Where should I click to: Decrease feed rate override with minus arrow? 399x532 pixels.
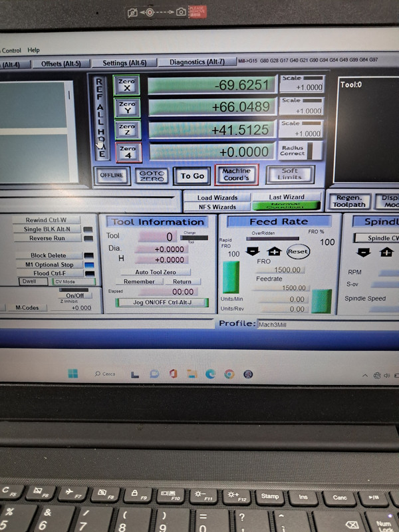coord(253,251)
